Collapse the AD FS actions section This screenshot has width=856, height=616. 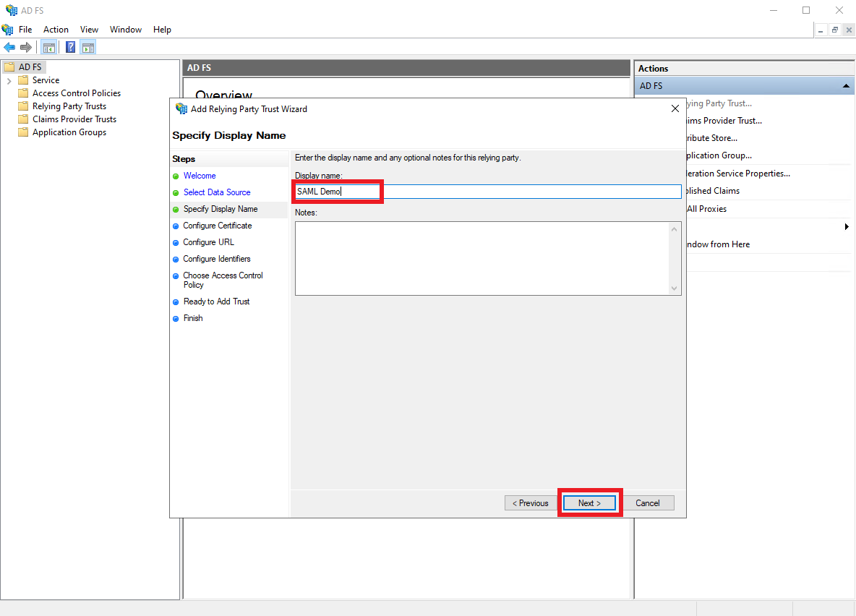point(846,86)
